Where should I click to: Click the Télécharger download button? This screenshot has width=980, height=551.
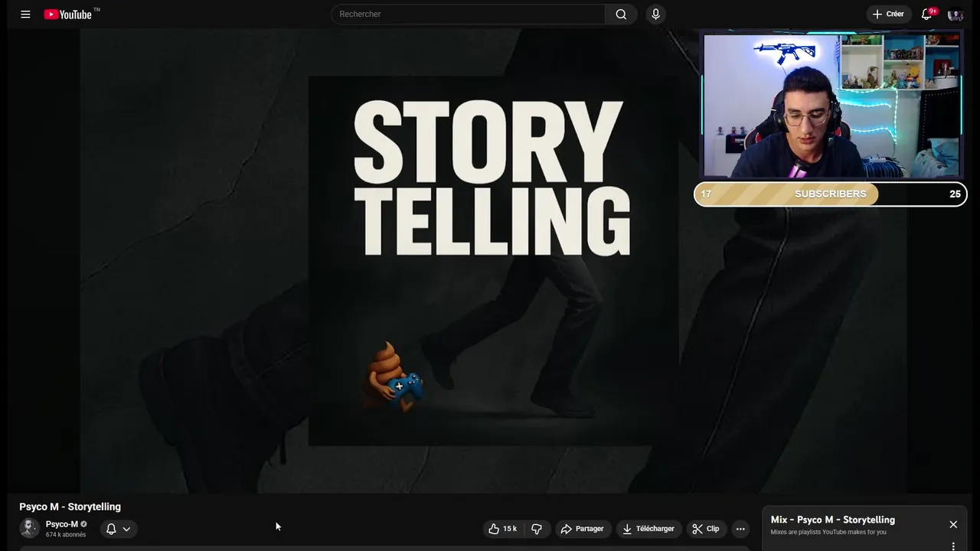pos(648,529)
